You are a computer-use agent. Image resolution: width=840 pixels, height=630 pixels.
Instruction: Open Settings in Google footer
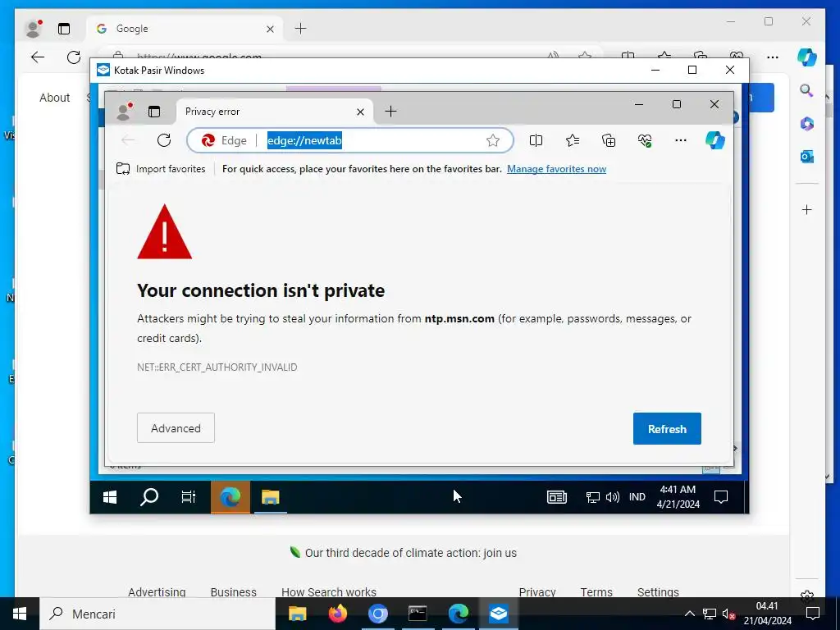pyautogui.click(x=658, y=592)
